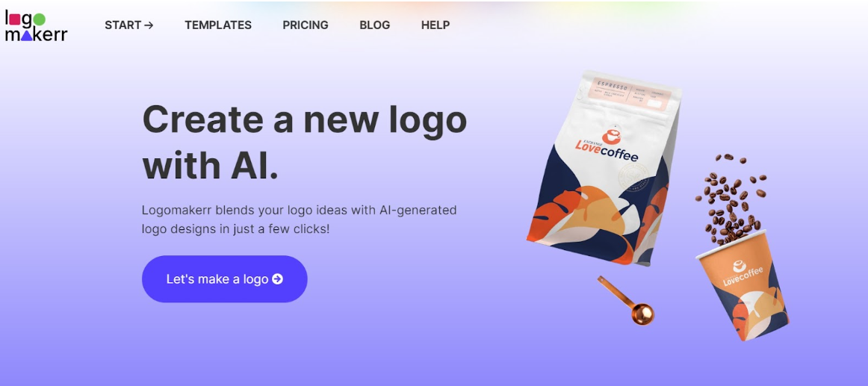
Task: Click the green circle in Logomakerr logo
Action: coord(39,19)
